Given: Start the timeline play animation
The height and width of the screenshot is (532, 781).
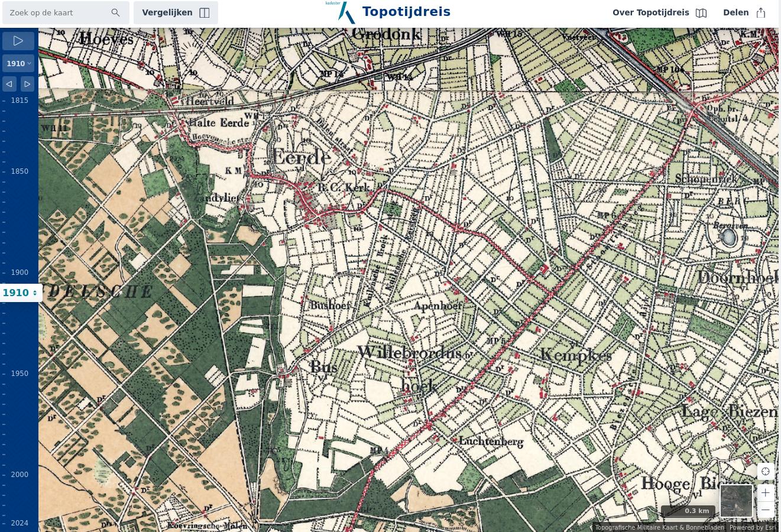Looking at the screenshot, I should click(x=18, y=41).
